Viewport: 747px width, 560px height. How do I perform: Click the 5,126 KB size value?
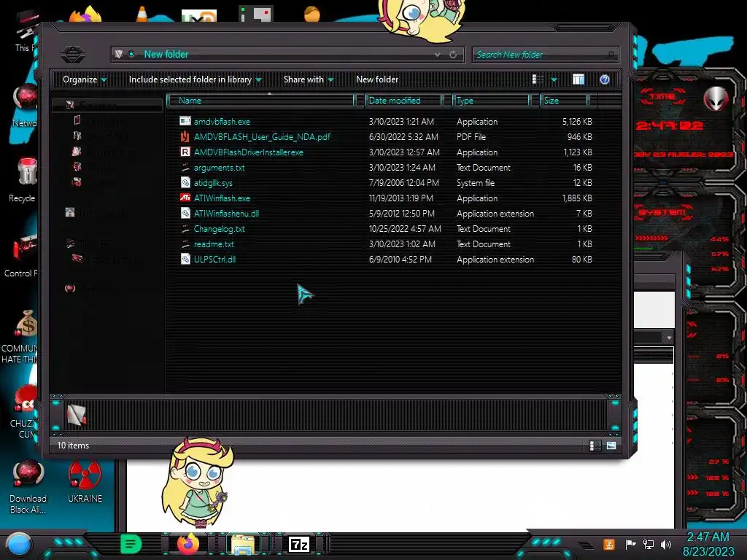tap(577, 122)
